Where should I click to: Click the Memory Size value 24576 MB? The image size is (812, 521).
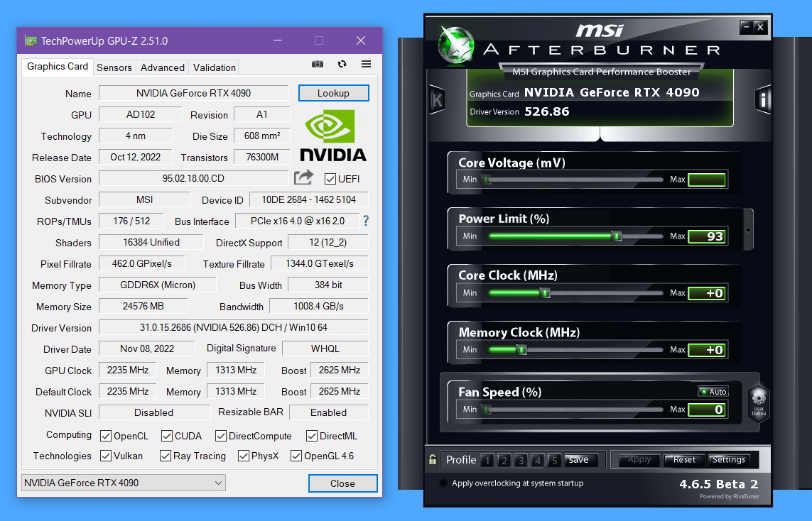[143, 306]
